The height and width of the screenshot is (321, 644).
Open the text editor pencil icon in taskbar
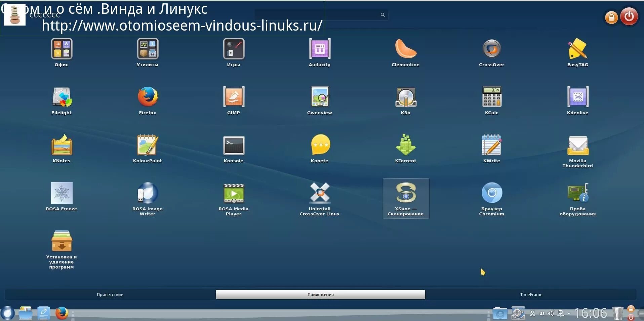(x=43, y=313)
